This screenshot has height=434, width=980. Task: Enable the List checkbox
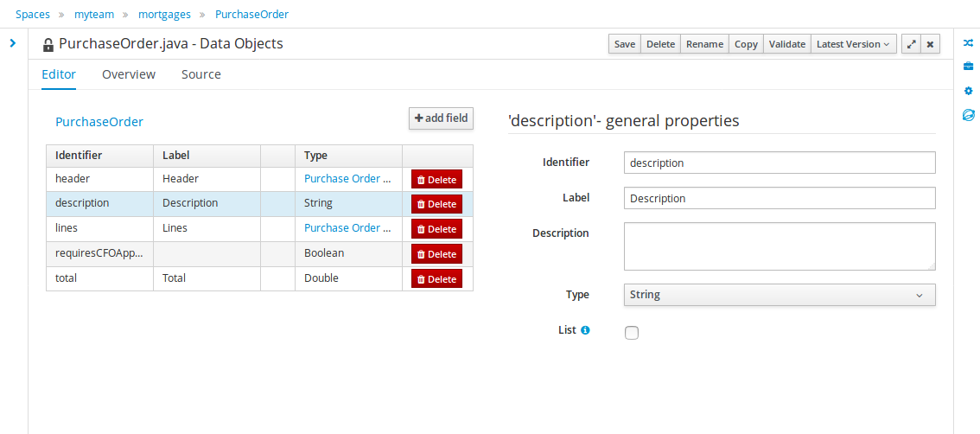tap(632, 333)
